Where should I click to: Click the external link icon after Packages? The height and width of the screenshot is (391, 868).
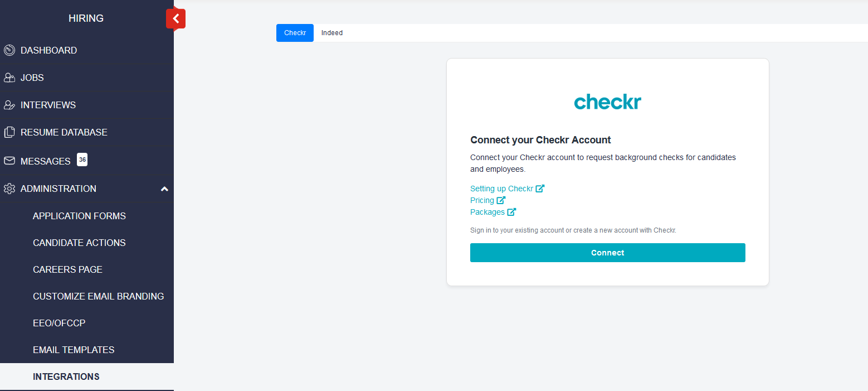coord(512,212)
